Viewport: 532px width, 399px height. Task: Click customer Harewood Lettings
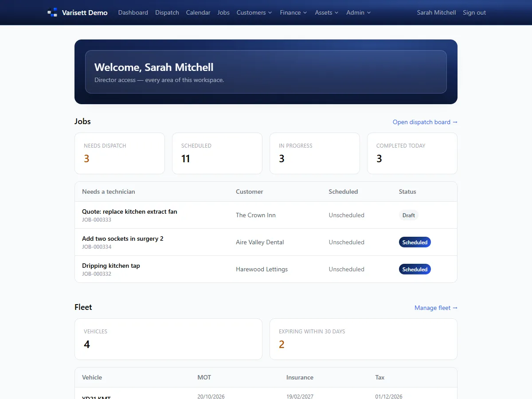pyautogui.click(x=262, y=269)
